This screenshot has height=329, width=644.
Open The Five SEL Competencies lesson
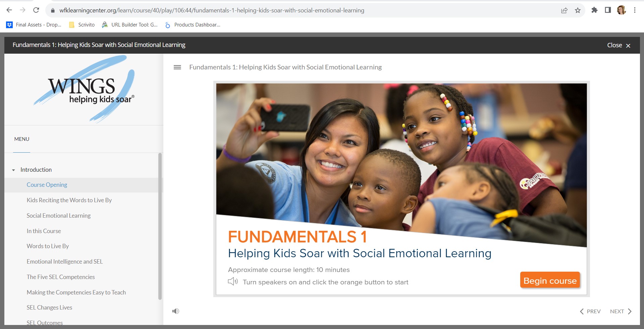pos(61,277)
